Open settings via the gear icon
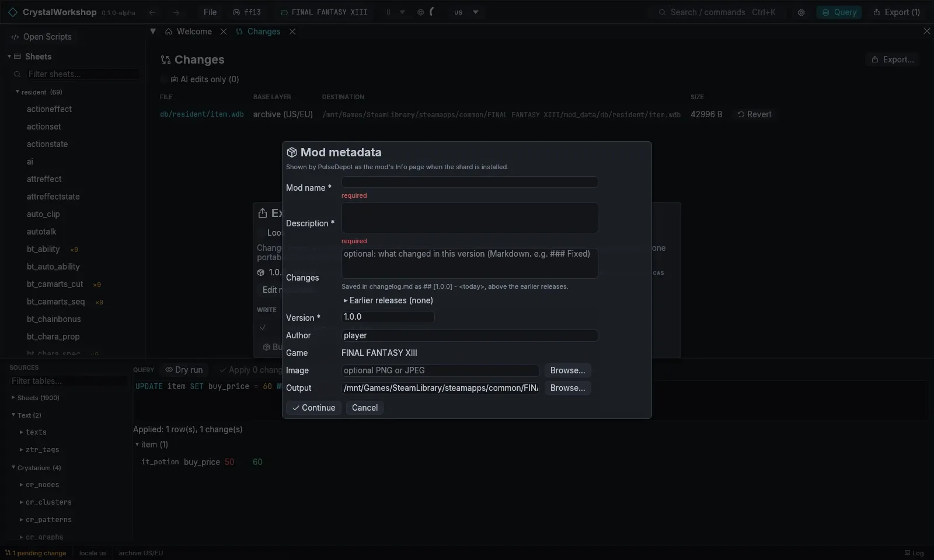 pos(801,12)
